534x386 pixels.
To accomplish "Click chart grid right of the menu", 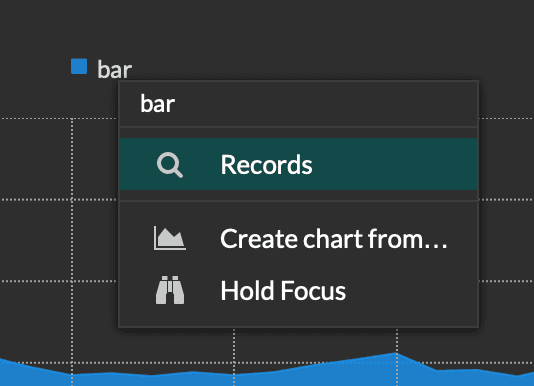I will pyautogui.click(x=507, y=238).
